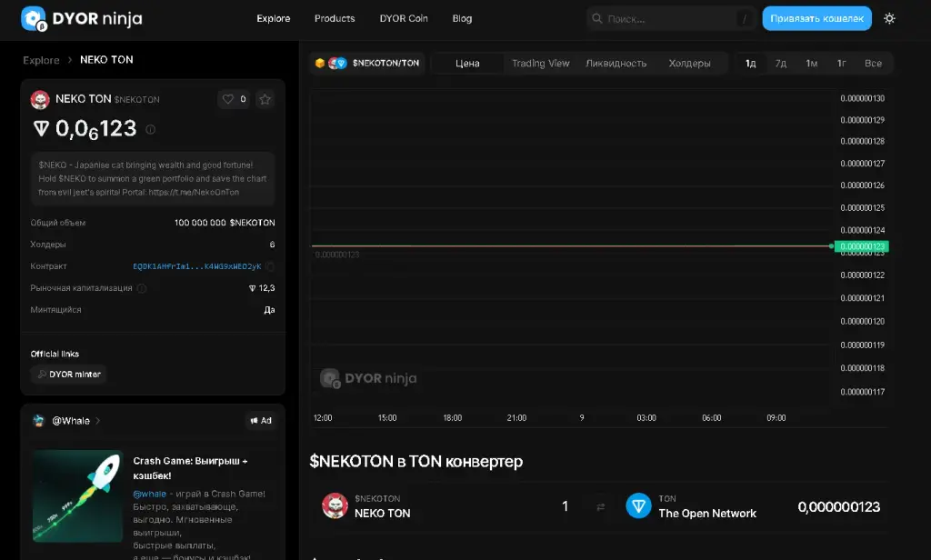Click the DYOR ninja logo
Viewport: 931px width, 560px height.
(82, 18)
